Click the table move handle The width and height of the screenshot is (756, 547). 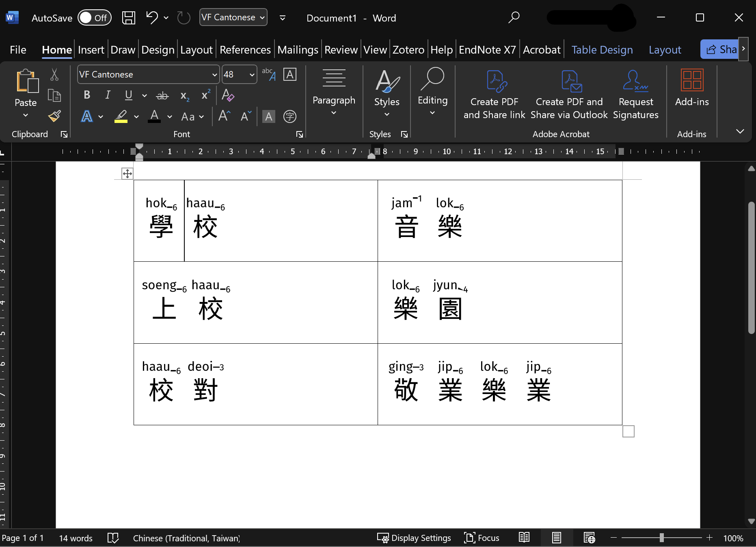coord(127,174)
